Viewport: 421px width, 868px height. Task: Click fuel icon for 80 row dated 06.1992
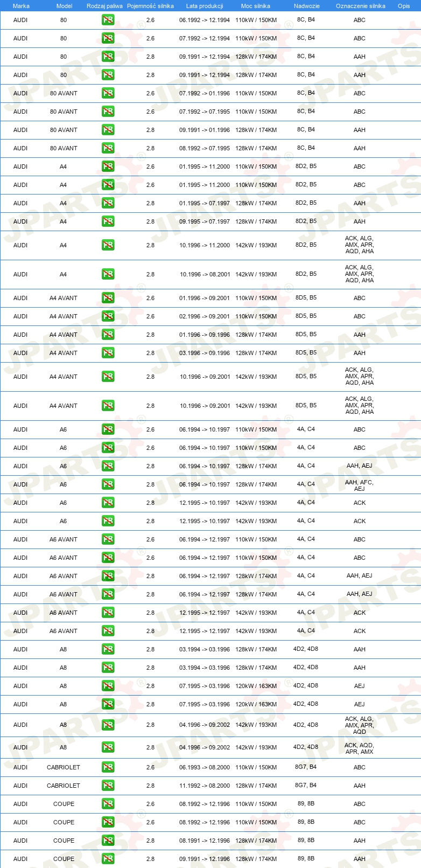(x=108, y=20)
